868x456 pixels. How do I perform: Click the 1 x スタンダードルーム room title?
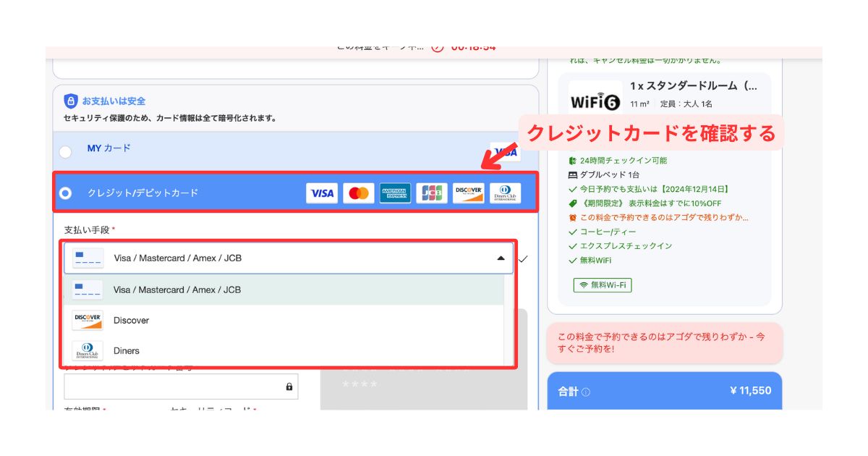[694, 85]
